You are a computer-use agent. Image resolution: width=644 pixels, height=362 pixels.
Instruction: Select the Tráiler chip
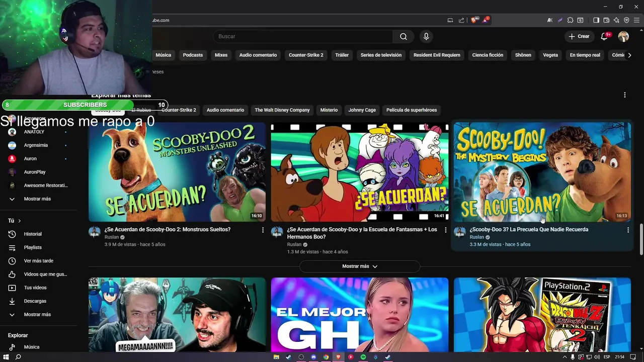point(342,55)
